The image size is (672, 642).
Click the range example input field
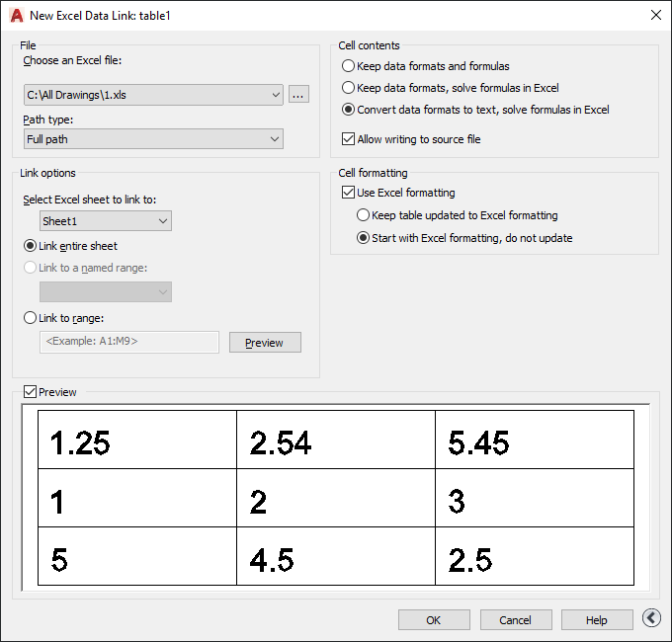tap(129, 342)
